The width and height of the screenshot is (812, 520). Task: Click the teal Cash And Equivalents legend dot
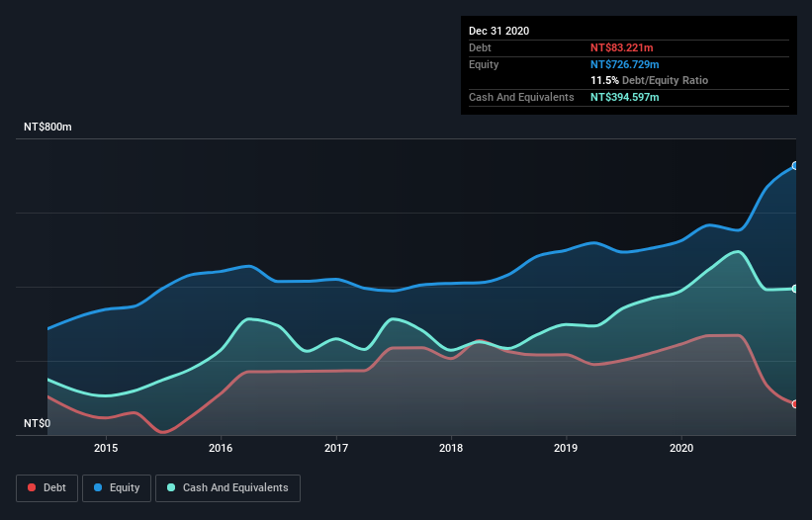(171, 487)
